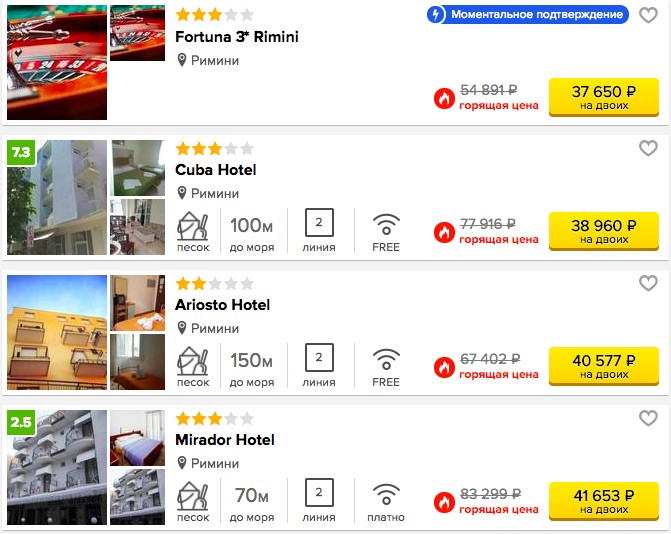Book the 41 653 ₽ Mirador offer
The width and height of the screenshot is (671, 534).
(603, 501)
